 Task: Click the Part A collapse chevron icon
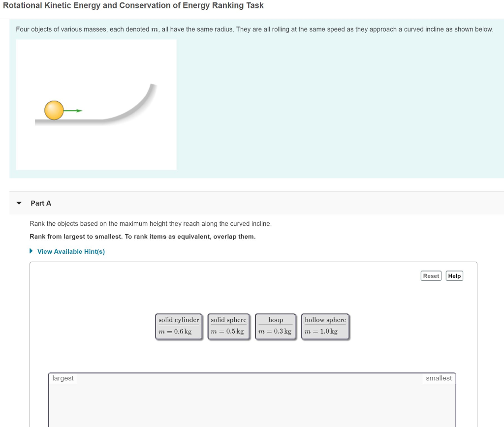(18, 203)
